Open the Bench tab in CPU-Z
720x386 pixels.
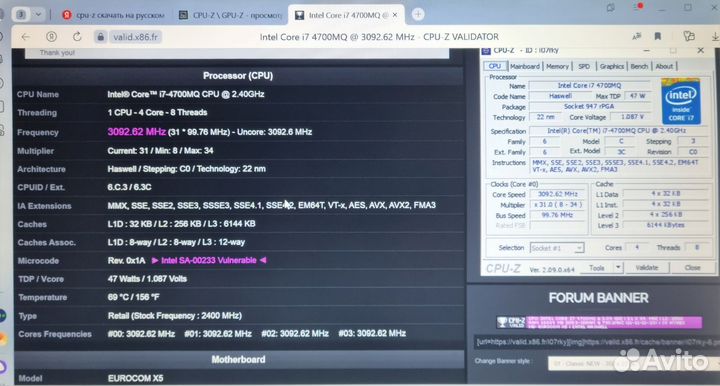(x=639, y=67)
